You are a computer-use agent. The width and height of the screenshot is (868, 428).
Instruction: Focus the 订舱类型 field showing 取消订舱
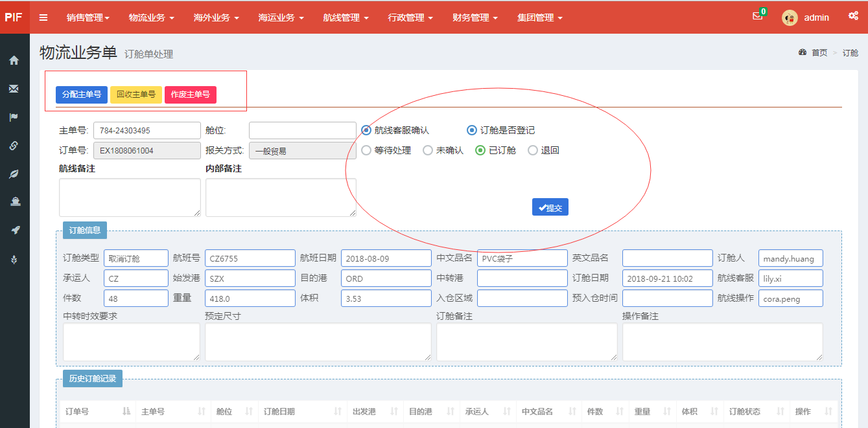136,258
